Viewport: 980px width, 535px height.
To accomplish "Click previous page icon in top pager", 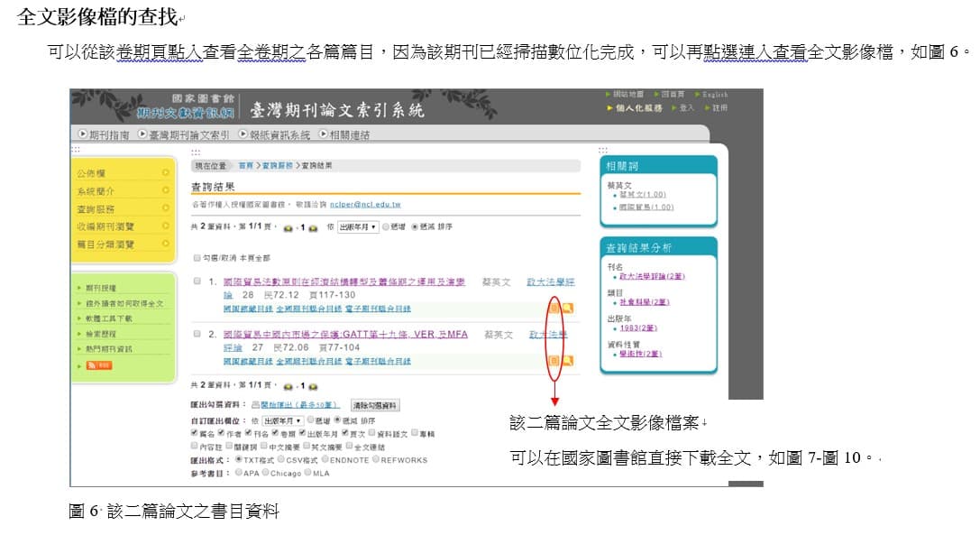I will [x=289, y=228].
